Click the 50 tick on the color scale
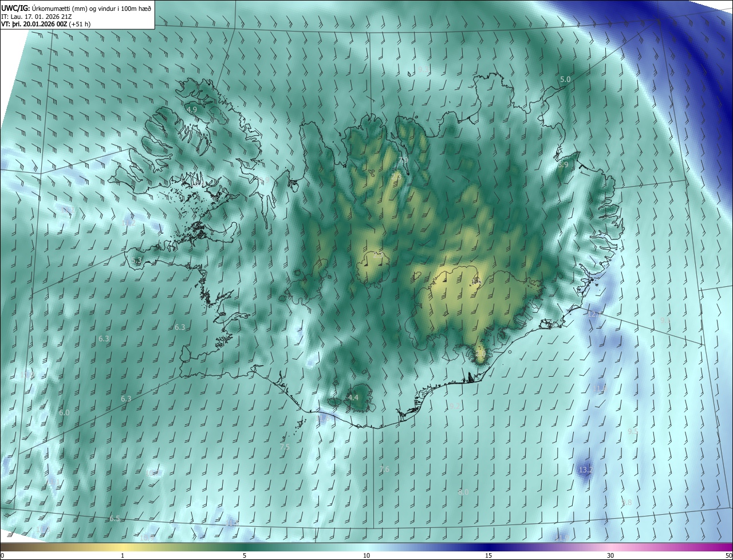This screenshot has height=560, width=733. click(x=728, y=555)
